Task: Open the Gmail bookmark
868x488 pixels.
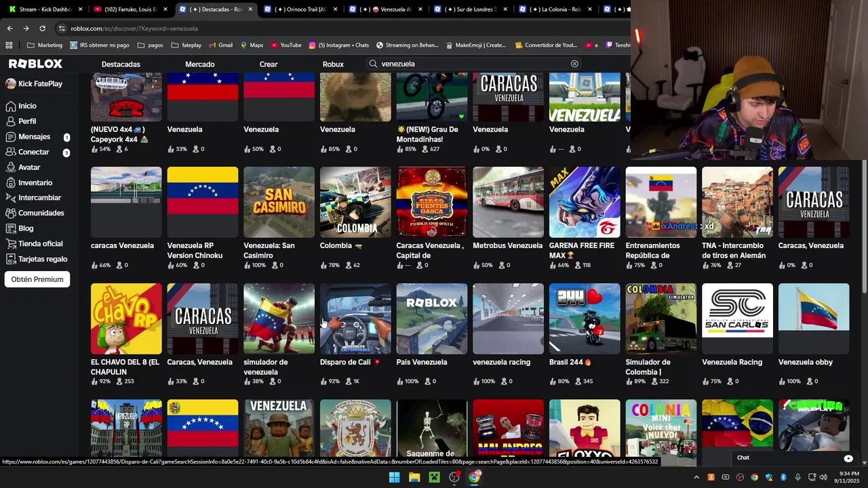Action: pyautogui.click(x=220, y=45)
